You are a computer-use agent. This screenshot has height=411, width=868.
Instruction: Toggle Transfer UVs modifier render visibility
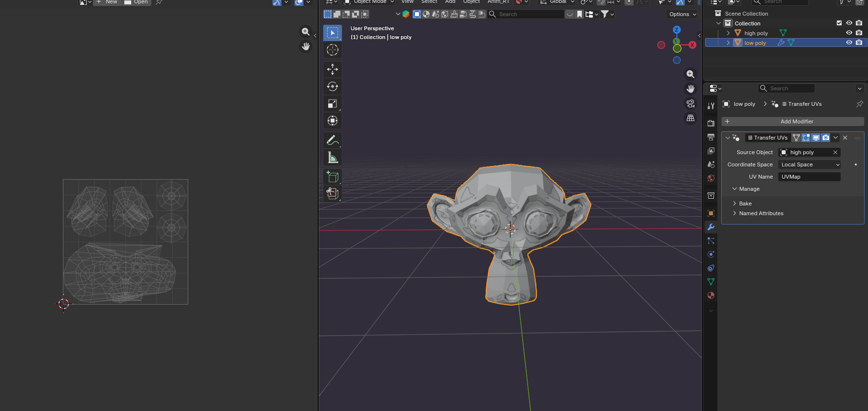click(826, 138)
